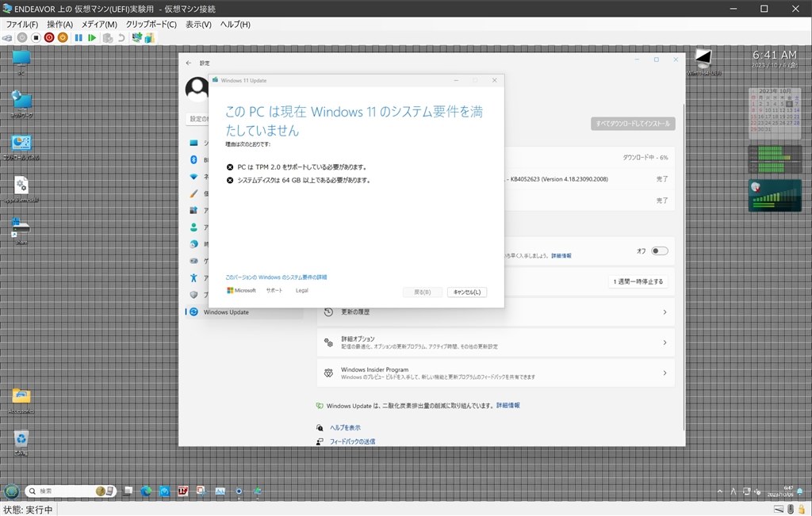Click the privacy shield sidebar icon
The image size is (812, 516).
(x=193, y=295)
